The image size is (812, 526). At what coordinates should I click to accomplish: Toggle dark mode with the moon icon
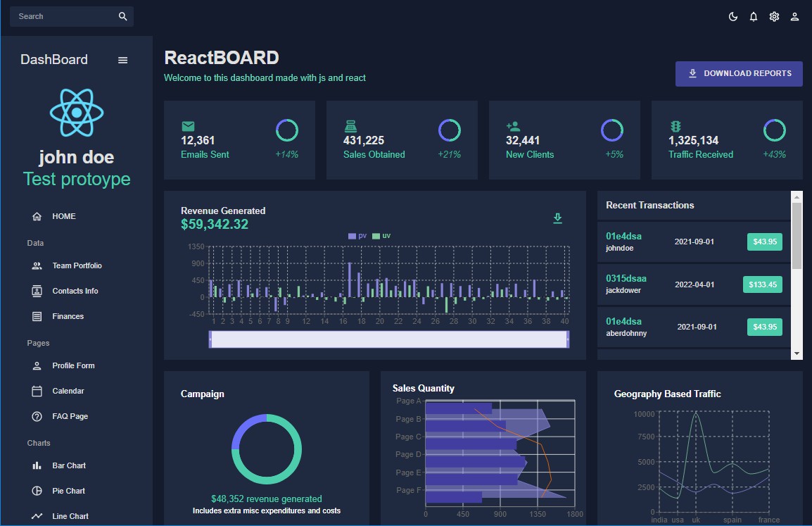coord(732,16)
